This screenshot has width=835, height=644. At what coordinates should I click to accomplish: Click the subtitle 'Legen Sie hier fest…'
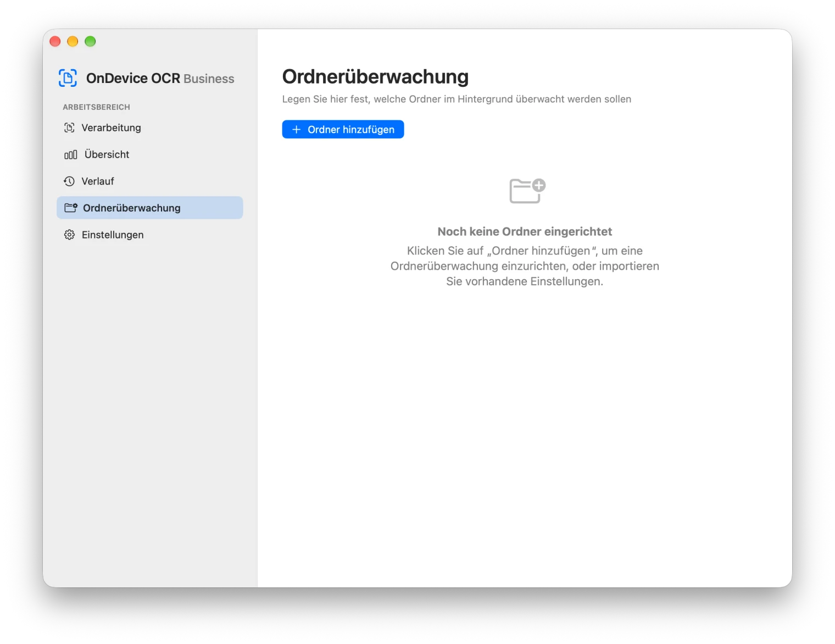click(x=457, y=99)
